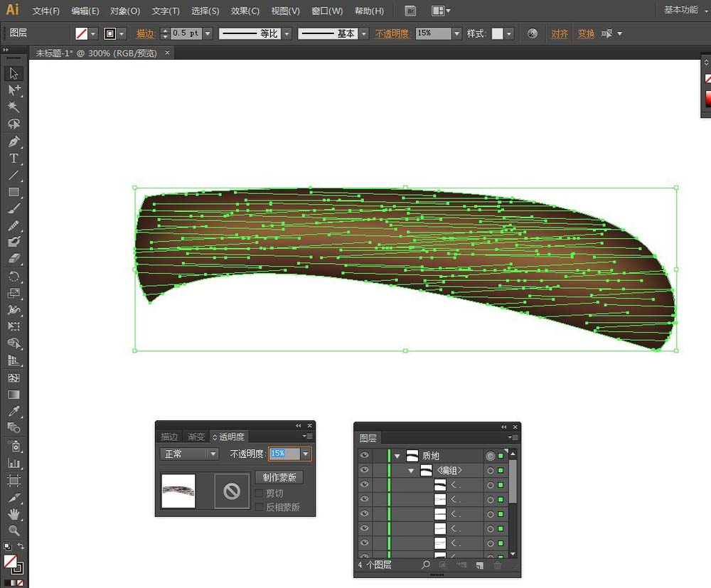Screen dimensions: 711x588
Task: Select the Paintbrush tool
Action: point(14,208)
